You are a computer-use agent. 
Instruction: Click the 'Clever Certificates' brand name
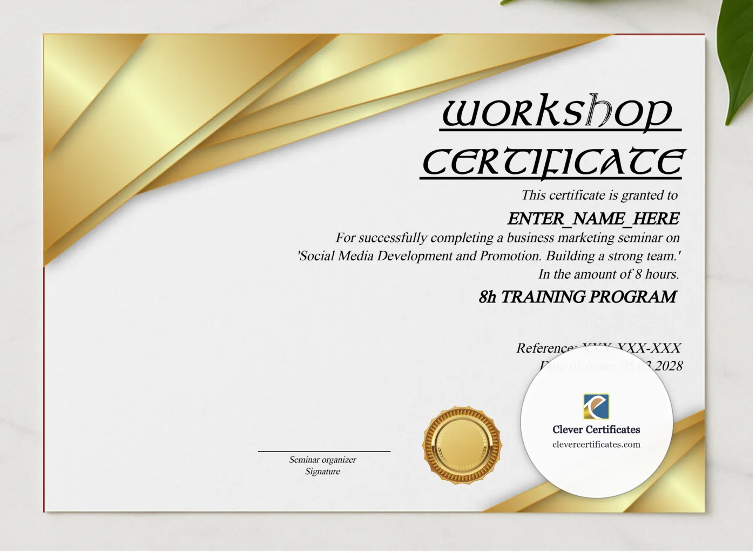[596, 429]
